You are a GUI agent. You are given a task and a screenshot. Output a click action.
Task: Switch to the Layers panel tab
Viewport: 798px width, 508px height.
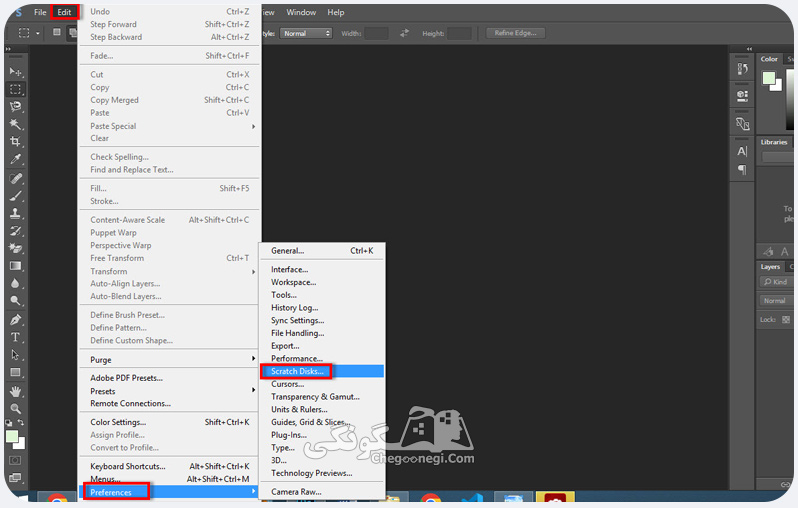click(770, 267)
